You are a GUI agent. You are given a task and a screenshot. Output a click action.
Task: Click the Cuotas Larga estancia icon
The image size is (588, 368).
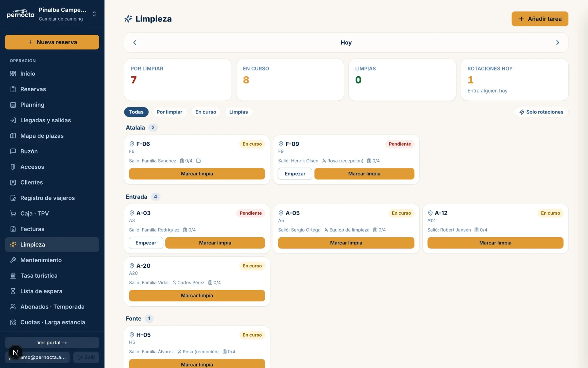click(13, 322)
